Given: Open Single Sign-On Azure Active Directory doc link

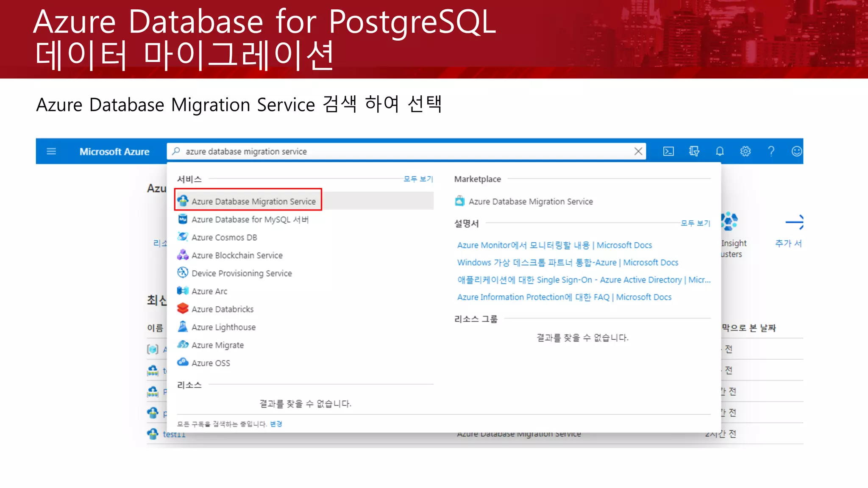Looking at the screenshot, I should [x=584, y=280].
